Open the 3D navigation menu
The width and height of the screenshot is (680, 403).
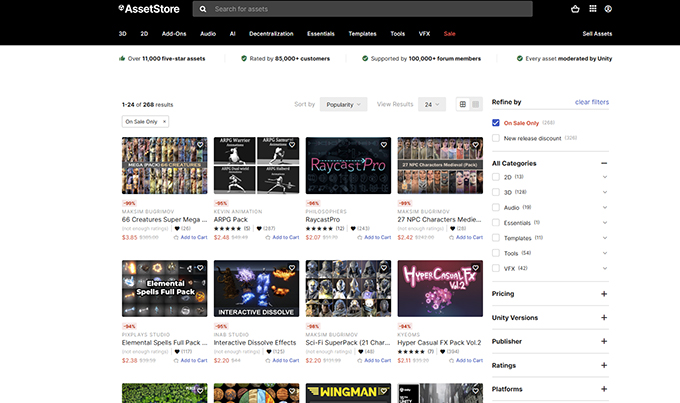click(x=123, y=33)
